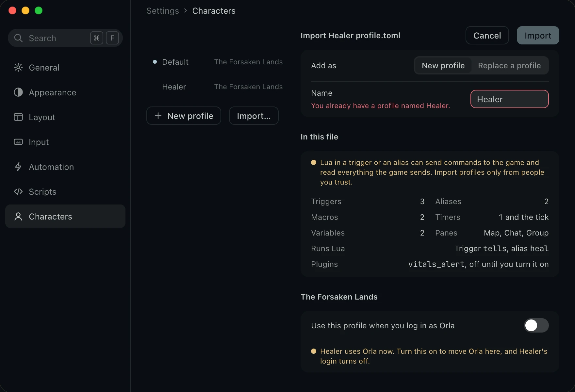
Task: Click the Characters person icon
Action: (x=18, y=216)
